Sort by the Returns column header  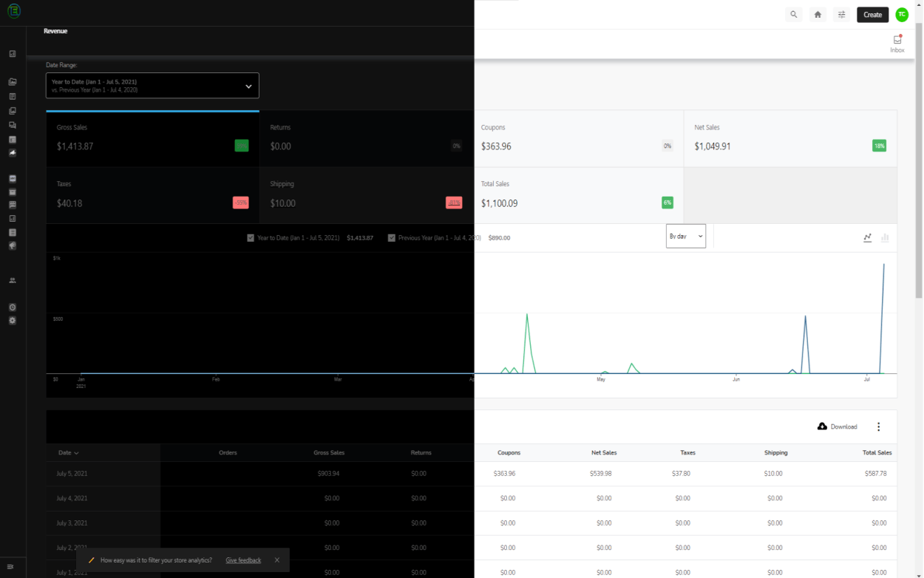click(421, 452)
